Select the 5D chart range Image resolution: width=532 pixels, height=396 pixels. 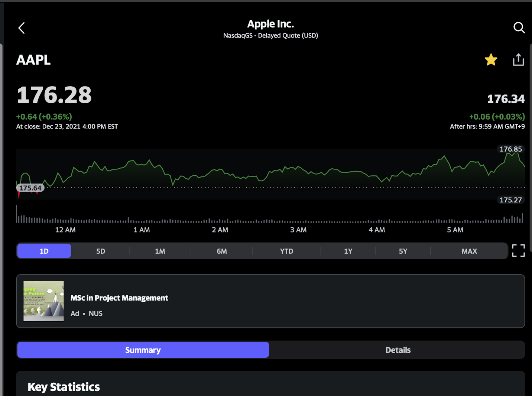[x=101, y=251]
